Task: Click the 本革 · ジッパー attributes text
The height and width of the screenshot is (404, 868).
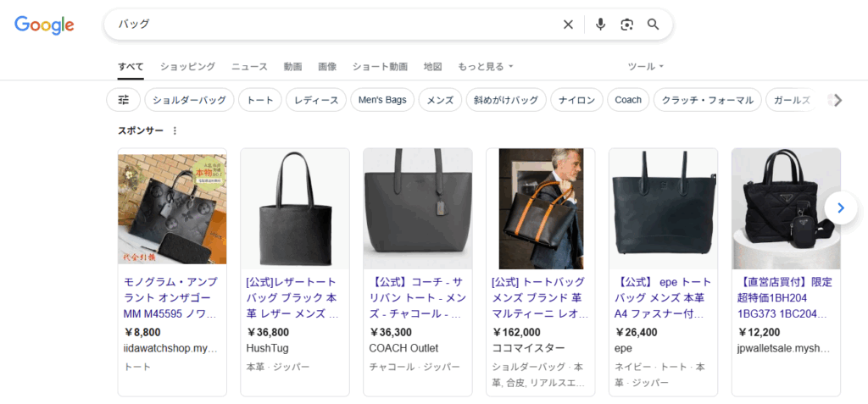Action: tap(278, 367)
